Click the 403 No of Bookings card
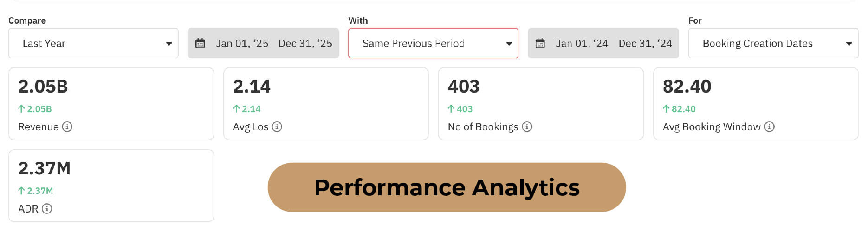 pos(541,104)
